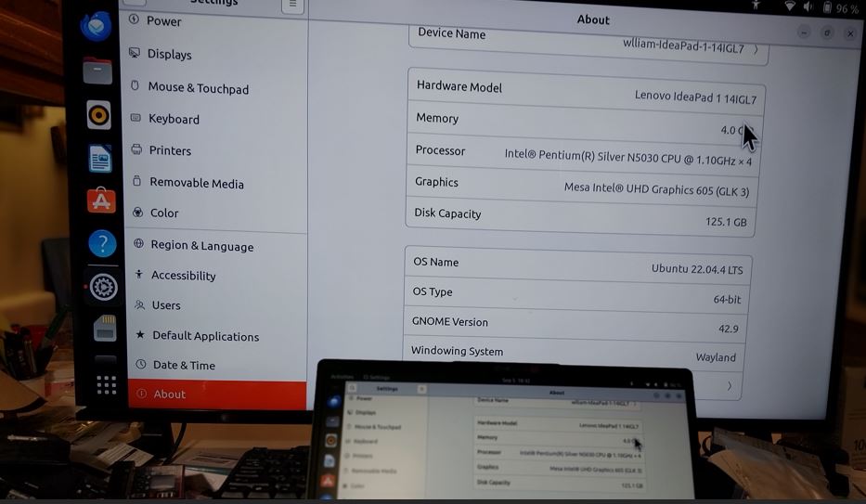Screen dimensions: 866x504
Task: Open Thunderbird Mail from the dock
Action: coord(97,26)
